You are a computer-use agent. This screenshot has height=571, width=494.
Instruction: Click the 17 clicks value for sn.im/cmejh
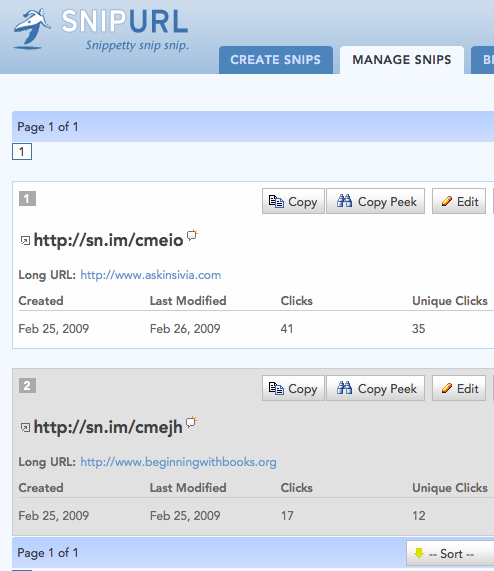(287, 516)
